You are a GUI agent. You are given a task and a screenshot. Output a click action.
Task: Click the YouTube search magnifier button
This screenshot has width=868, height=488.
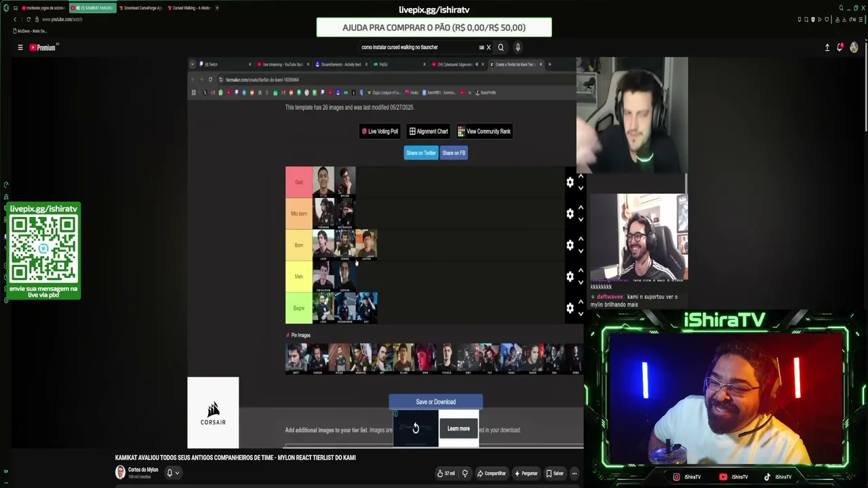tap(501, 47)
